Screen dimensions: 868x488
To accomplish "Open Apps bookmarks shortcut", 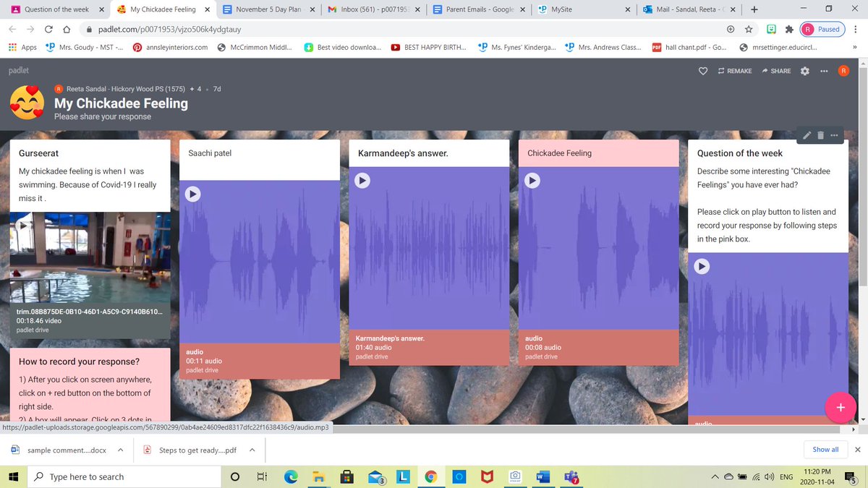I will [x=22, y=47].
